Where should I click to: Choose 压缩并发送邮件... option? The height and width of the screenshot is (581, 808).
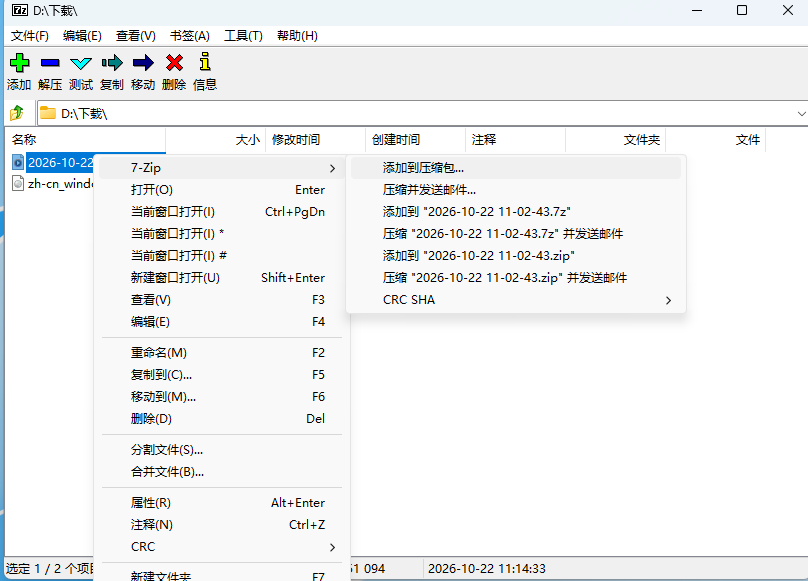pos(516,190)
